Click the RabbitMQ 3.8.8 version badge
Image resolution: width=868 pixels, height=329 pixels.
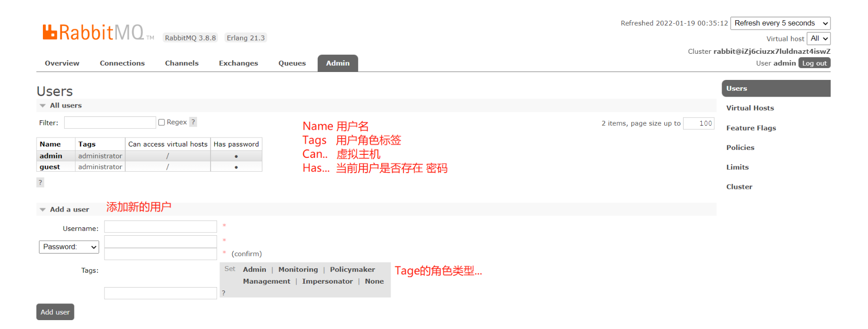pos(190,38)
